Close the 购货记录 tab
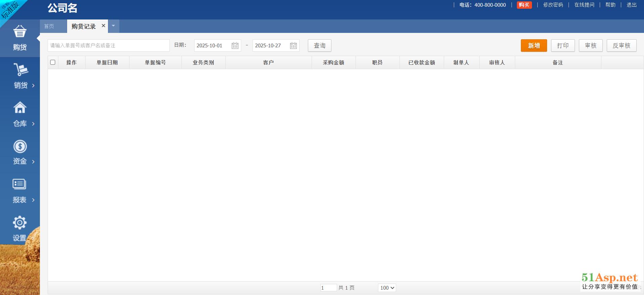Viewport: 644px width, 295px height. click(x=103, y=26)
